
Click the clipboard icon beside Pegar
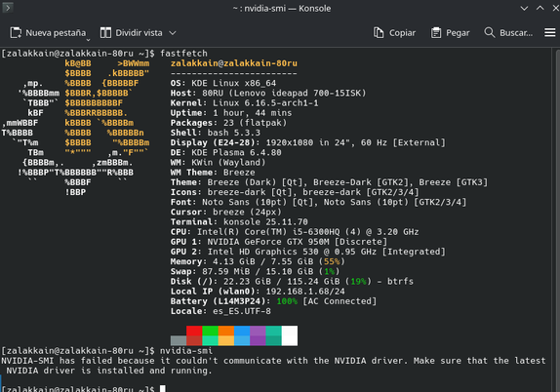pyautogui.click(x=436, y=33)
